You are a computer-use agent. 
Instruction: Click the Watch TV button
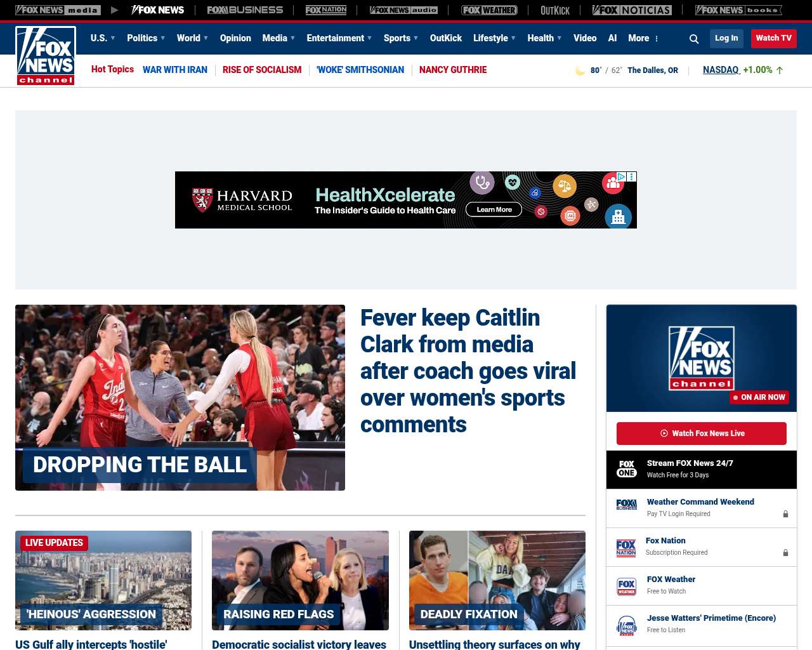(x=774, y=38)
